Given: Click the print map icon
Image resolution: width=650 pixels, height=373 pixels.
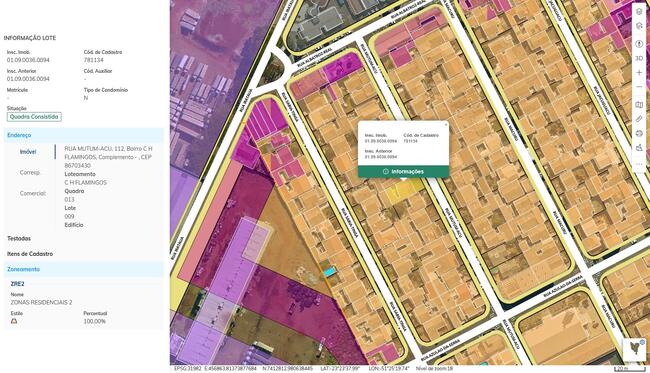Looking at the screenshot, I should (x=639, y=133).
